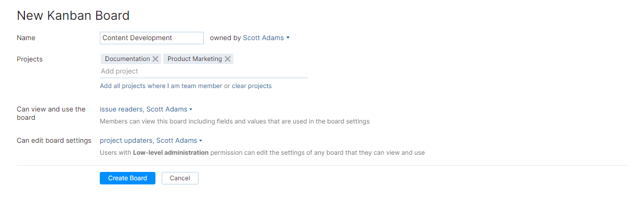Viewport: 644px width, 211px height.
Task: Click the 'Can edit board settings' label
Action: (54, 141)
